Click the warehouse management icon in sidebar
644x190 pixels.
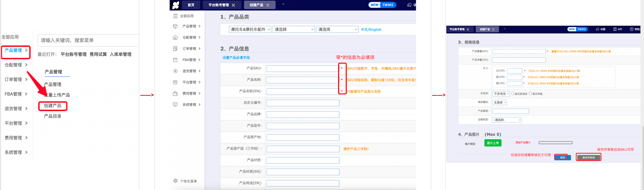(175, 37)
